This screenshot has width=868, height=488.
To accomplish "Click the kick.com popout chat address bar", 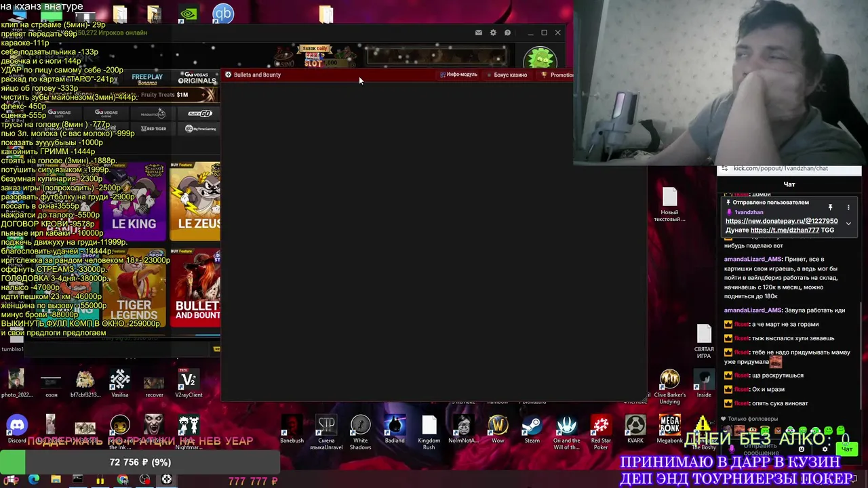I will (789, 168).
